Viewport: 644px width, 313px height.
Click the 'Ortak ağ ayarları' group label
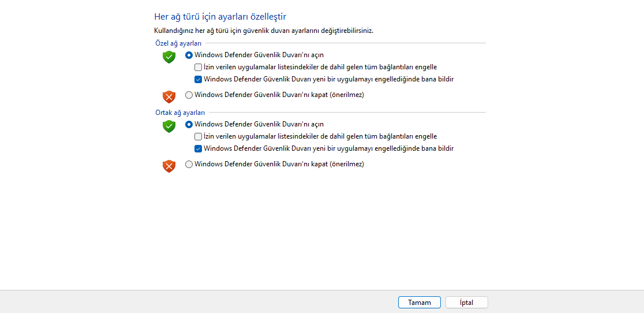[180, 113]
